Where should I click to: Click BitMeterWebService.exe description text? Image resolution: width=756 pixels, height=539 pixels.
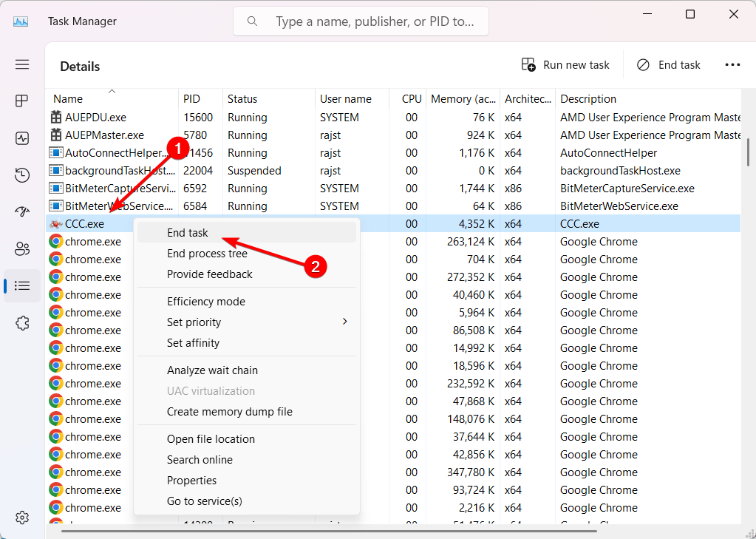tap(619, 206)
